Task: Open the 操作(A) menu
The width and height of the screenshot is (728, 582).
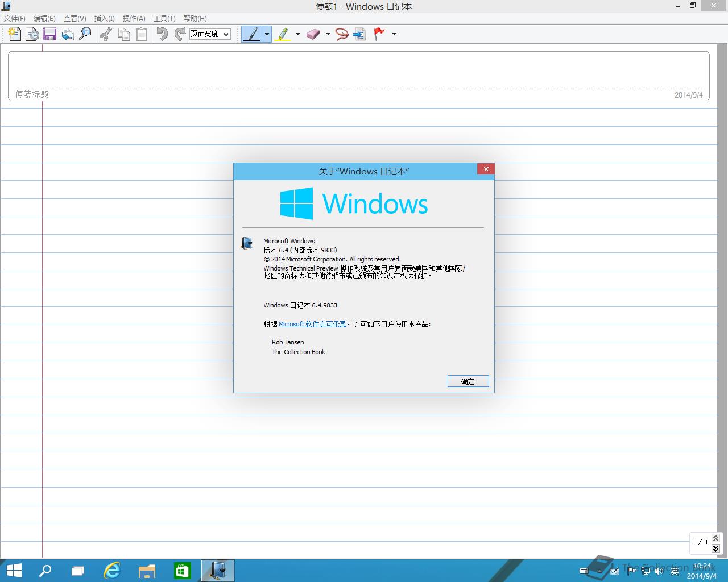Action: coord(134,19)
